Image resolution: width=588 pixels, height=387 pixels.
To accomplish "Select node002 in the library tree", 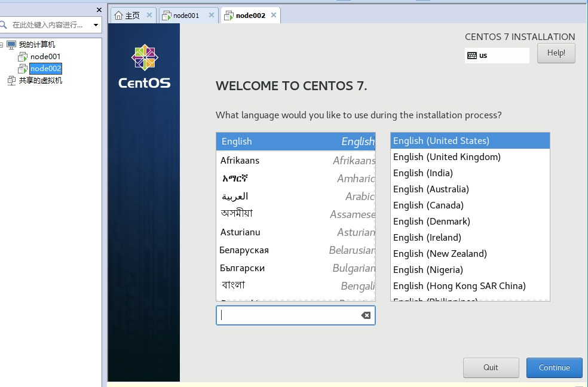I will [x=45, y=69].
